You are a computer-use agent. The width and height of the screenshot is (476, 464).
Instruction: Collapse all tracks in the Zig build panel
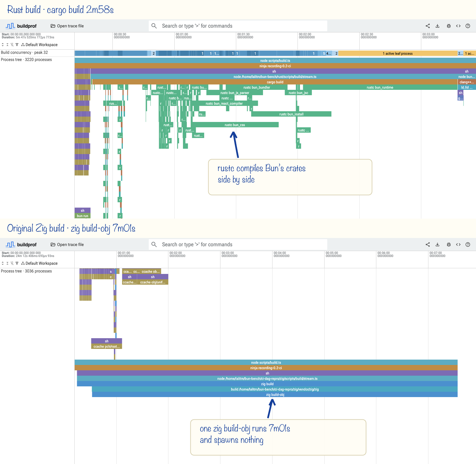click(7, 263)
